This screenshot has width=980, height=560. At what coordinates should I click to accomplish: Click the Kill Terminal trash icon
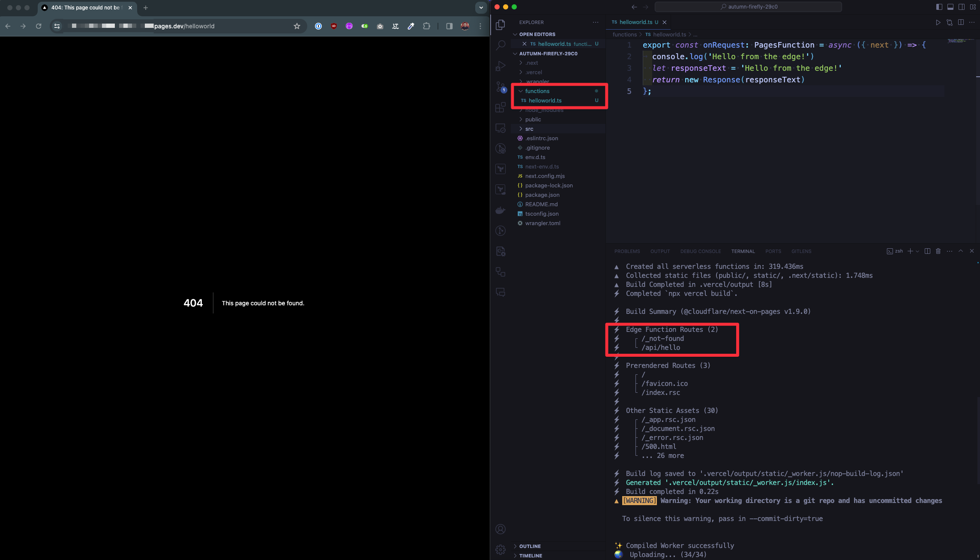(938, 251)
